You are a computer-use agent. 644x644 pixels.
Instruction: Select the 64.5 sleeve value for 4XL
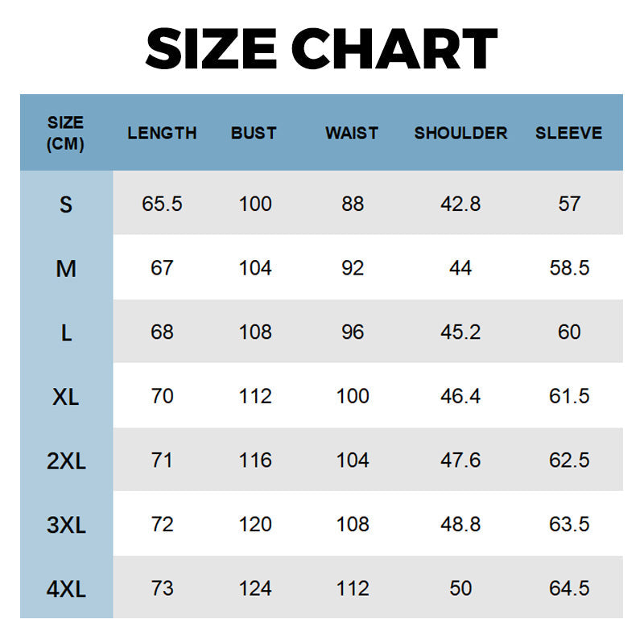[x=569, y=588]
